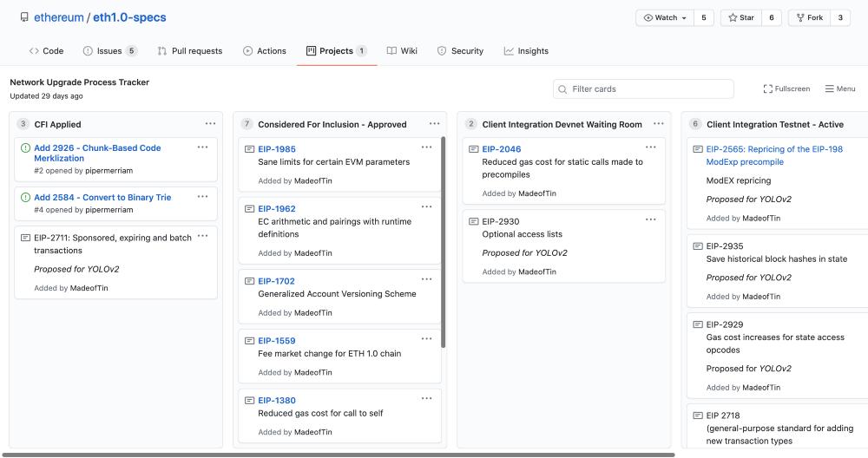Click the repository book icon beside ethereum
Image resolution: width=868 pixels, height=458 pixels.
point(23,17)
